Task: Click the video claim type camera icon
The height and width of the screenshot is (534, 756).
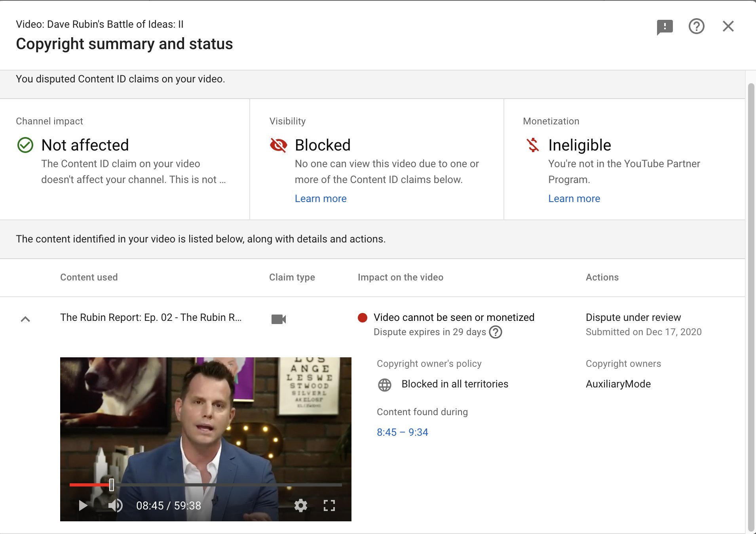Action: click(x=279, y=319)
